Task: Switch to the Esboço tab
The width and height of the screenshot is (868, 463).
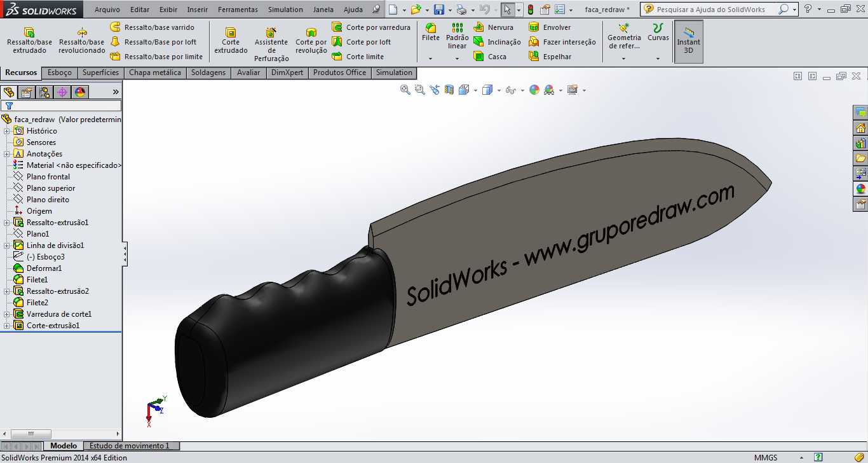Action: click(x=60, y=73)
